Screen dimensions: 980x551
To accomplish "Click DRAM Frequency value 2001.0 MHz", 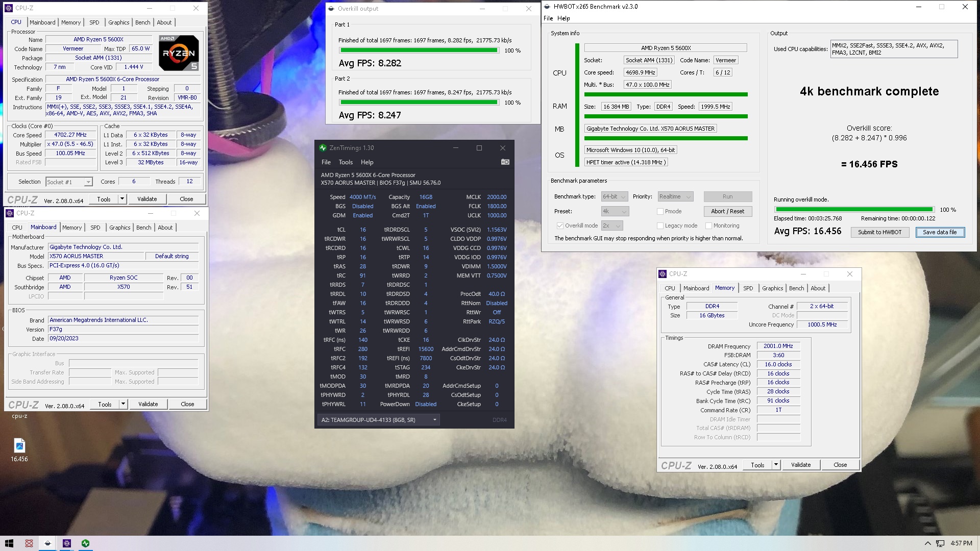I will tap(778, 346).
